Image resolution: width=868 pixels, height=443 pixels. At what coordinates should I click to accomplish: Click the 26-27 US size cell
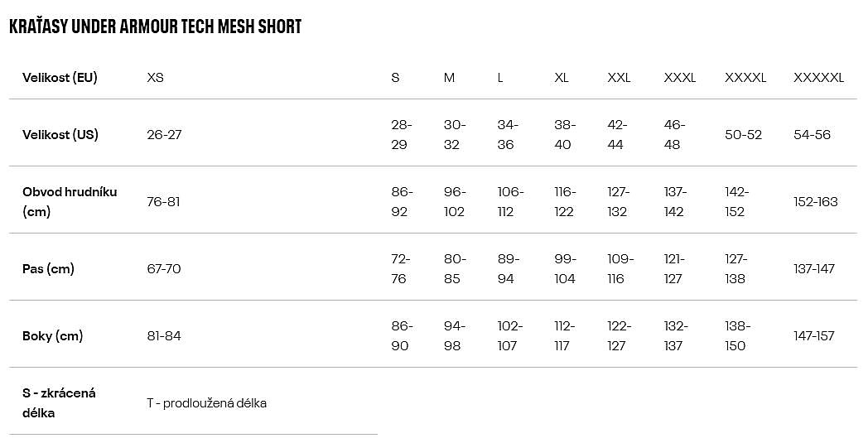point(164,134)
